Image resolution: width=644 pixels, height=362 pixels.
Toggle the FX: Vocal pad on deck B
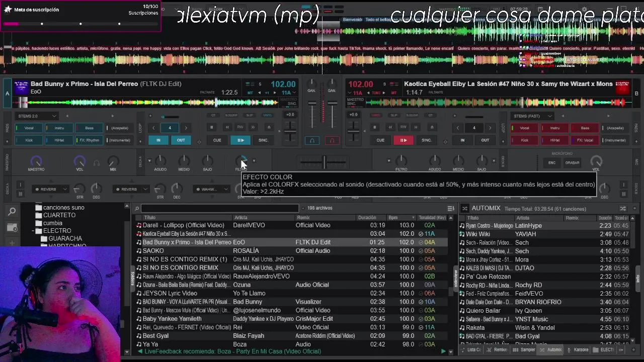(585, 140)
